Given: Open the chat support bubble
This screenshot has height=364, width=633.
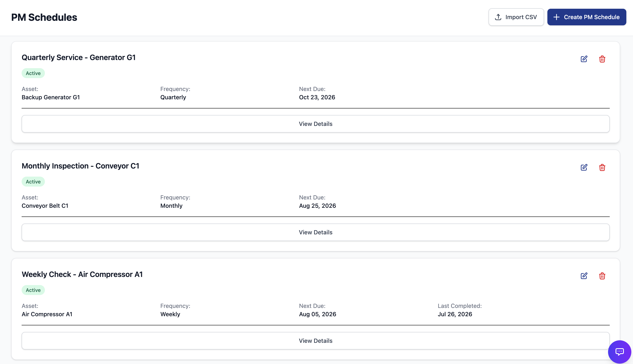Looking at the screenshot, I should (x=619, y=352).
